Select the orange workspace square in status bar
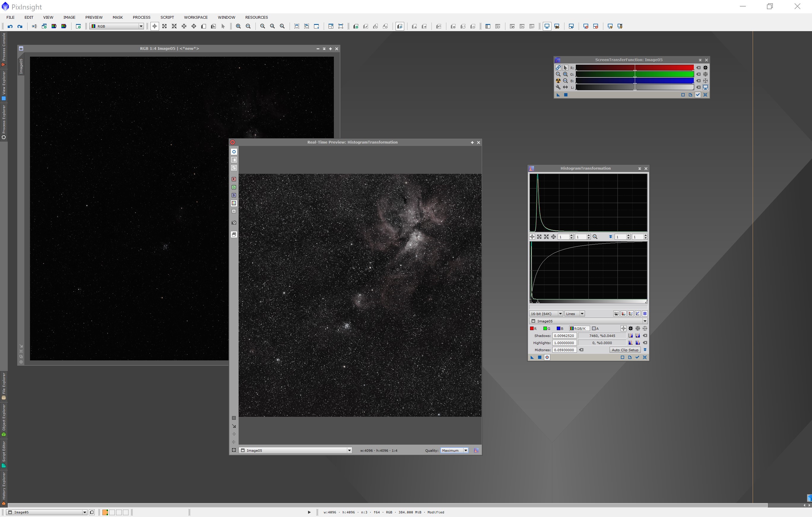 coord(105,513)
